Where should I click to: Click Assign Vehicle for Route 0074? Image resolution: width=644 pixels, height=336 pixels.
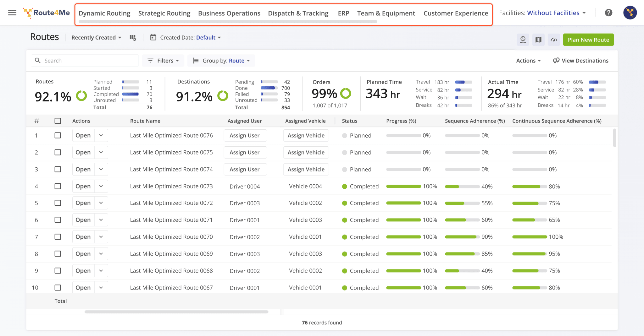(306, 170)
